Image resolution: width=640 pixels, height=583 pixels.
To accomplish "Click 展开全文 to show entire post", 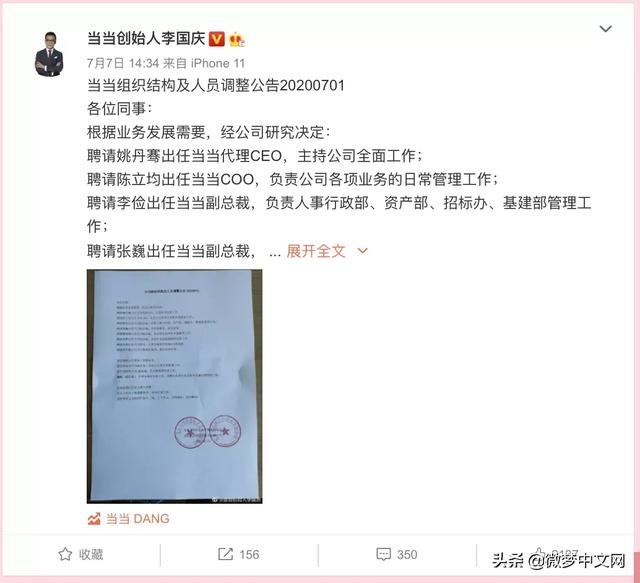I will pyautogui.click(x=316, y=251).
